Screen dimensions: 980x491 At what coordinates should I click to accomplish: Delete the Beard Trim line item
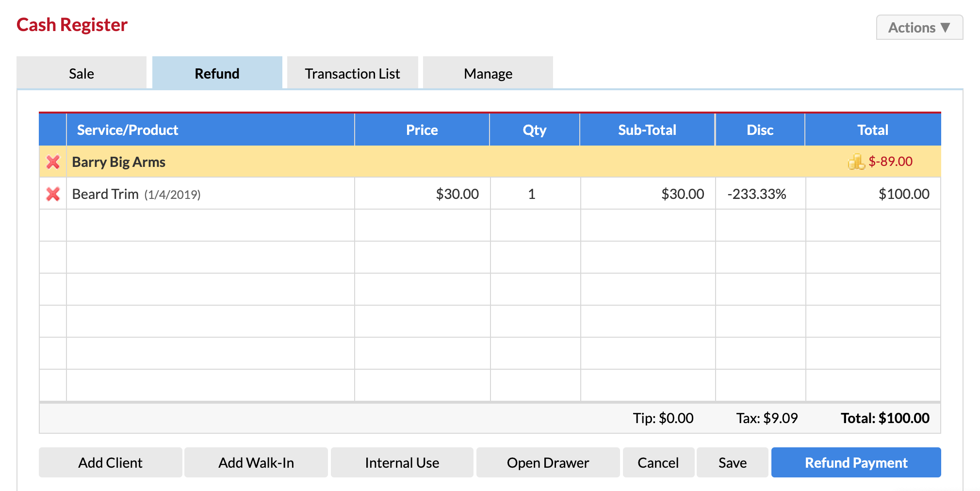52,194
